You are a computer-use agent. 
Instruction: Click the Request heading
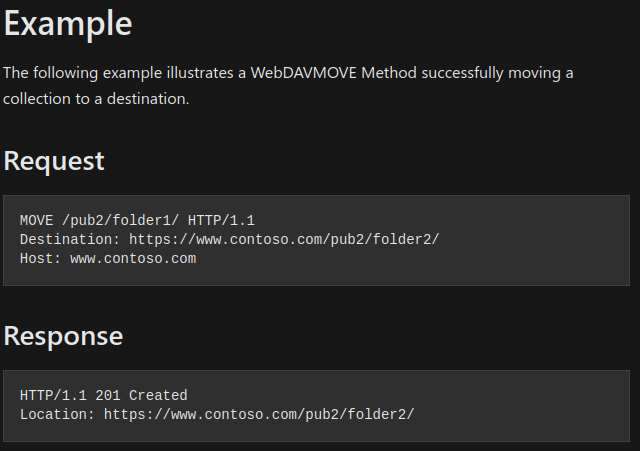[x=54, y=161]
